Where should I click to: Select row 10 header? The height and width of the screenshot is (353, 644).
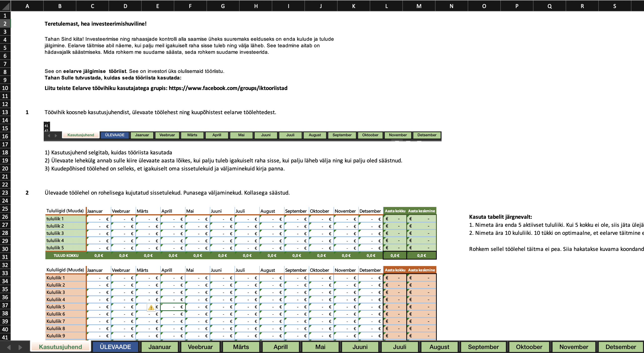5,88
